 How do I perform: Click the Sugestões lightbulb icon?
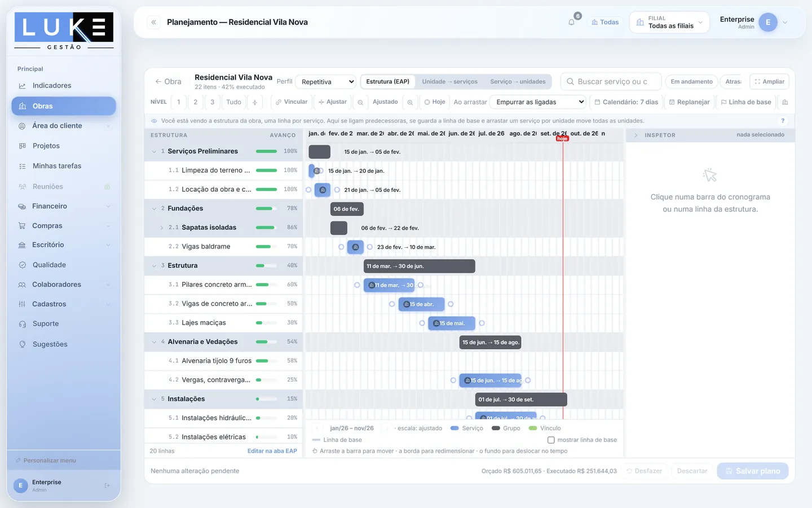click(x=22, y=344)
